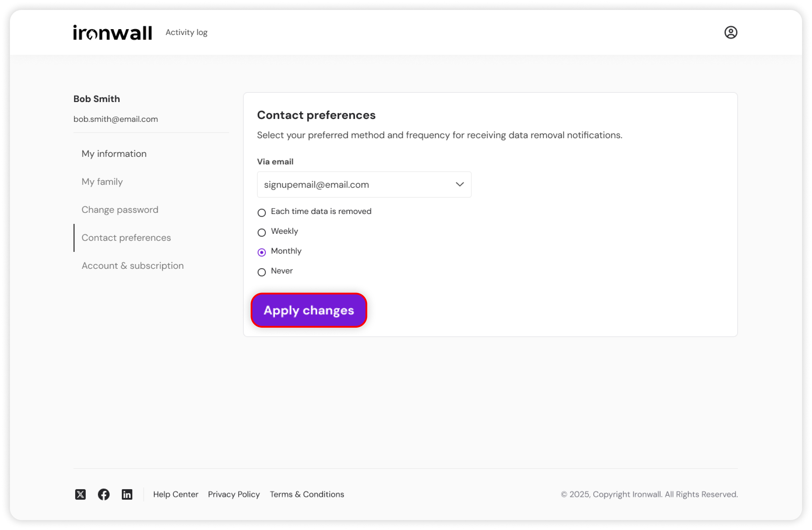Screen dimensions: 812x530
Task: Visit the Help Center link
Action: coord(176,494)
